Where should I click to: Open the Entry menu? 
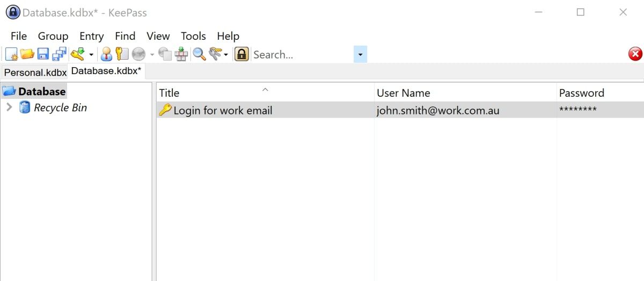pos(92,36)
